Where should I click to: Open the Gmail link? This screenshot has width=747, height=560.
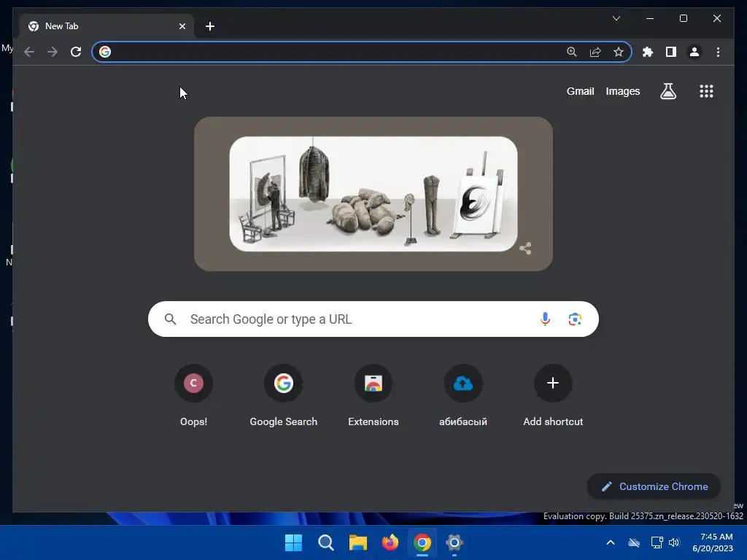pos(580,91)
